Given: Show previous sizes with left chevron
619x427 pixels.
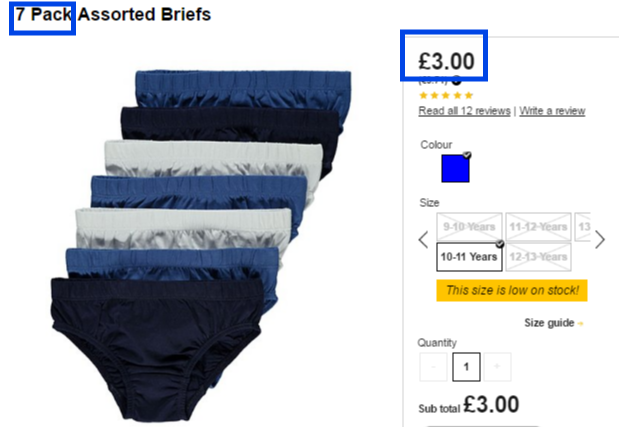Looking at the screenshot, I should (424, 240).
